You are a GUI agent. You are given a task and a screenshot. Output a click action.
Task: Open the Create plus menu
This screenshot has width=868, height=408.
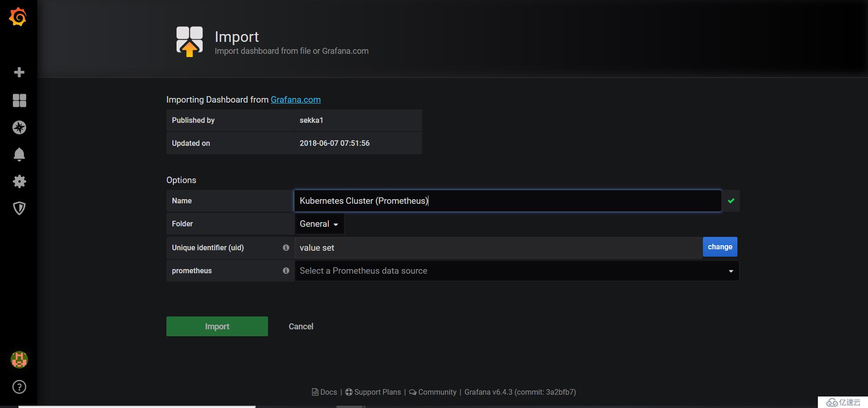(x=19, y=72)
